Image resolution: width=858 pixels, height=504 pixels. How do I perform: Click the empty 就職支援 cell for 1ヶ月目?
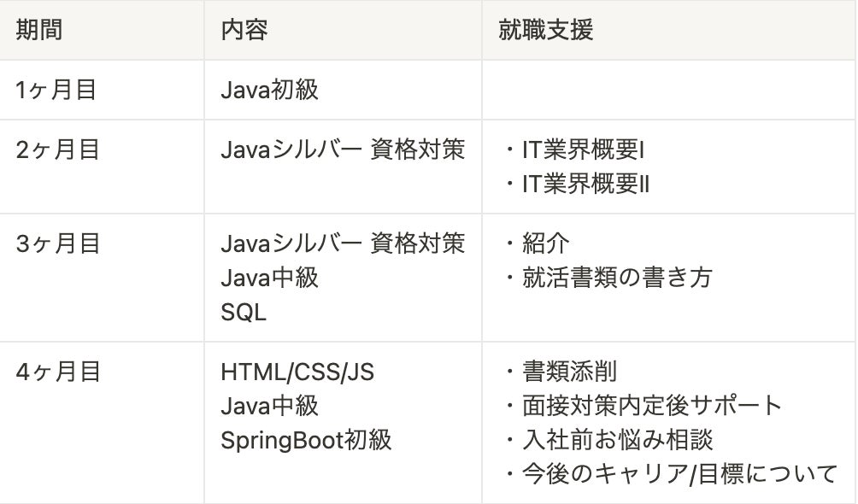[668, 90]
